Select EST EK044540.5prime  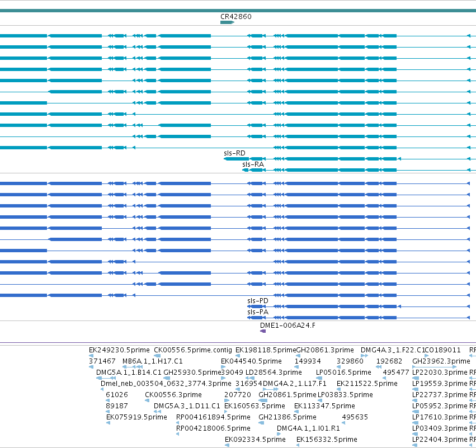click(251, 361)
